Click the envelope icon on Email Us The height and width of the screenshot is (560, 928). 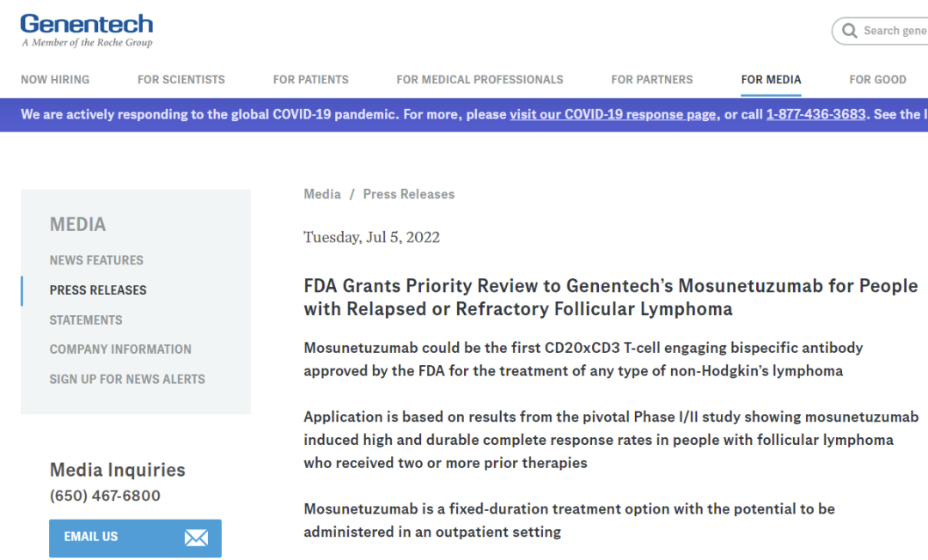click(x=196, y=538)
